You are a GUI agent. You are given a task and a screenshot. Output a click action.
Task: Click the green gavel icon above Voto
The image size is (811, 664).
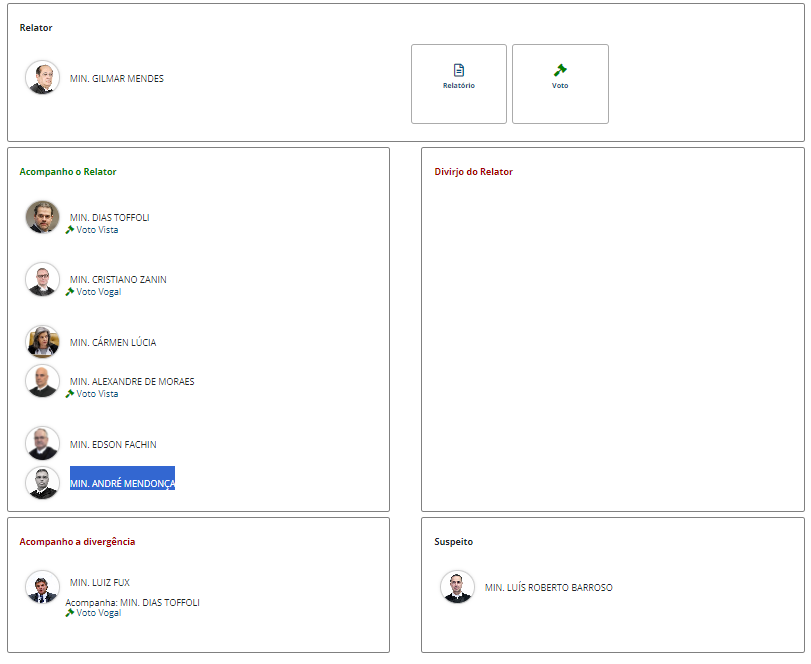pos(560,70)
